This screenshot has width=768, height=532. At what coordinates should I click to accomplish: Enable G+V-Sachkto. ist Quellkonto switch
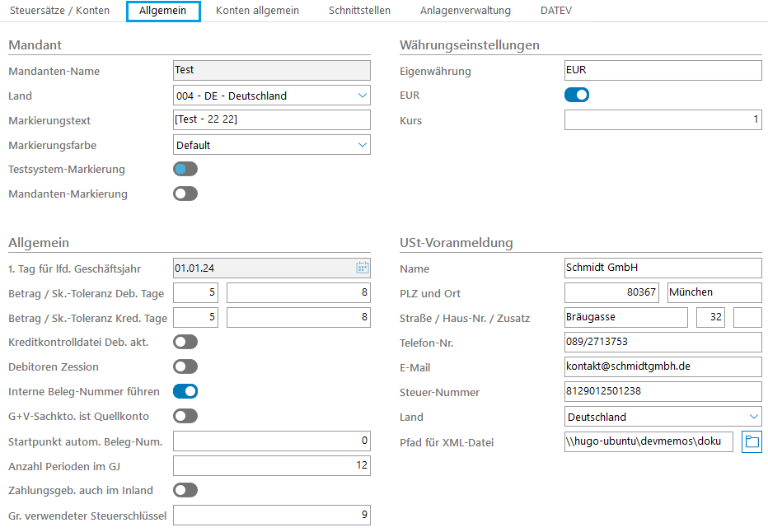(x=185, y=416)
